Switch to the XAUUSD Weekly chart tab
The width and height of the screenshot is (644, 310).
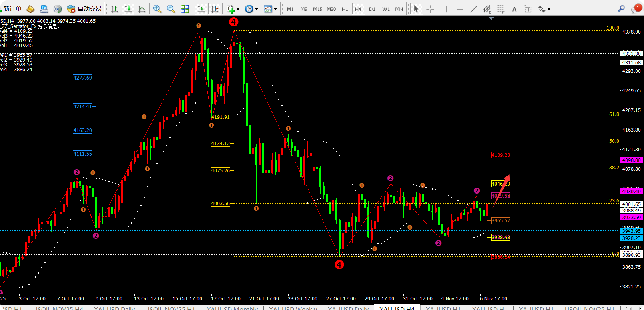(293, 308)
